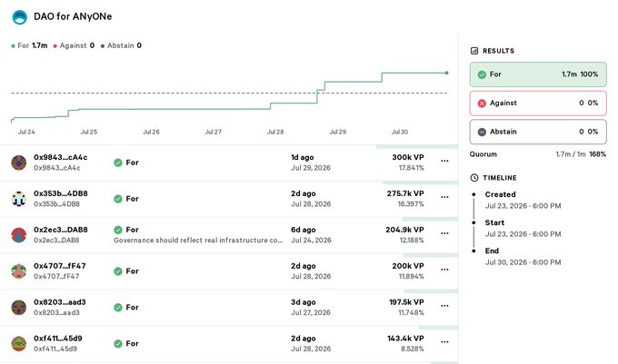Click the avatar of voter 0x9843...cA4c

point(18,162)
